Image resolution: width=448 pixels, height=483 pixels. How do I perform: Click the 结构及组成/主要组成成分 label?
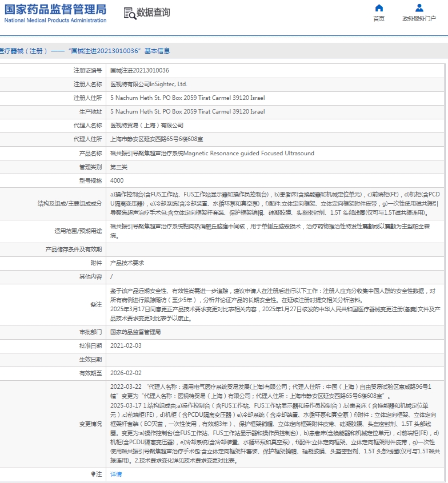pyautogui.click(x=70, y=204)
